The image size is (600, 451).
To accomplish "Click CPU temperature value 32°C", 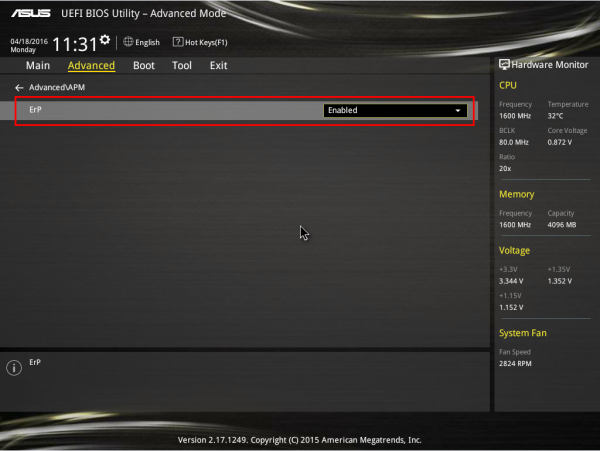I will point(555,116).
